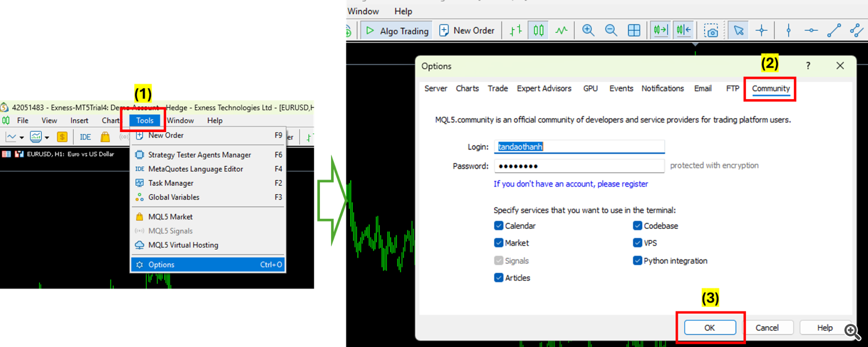Open the File menu
Screen dimensions: 868x347
click(x=23, y=120)
